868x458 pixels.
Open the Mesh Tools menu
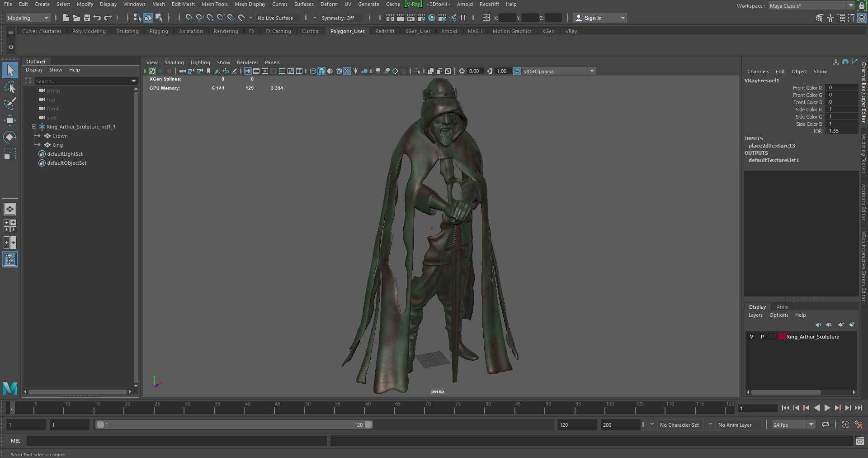pyautogui.click(x=214, y=4)
